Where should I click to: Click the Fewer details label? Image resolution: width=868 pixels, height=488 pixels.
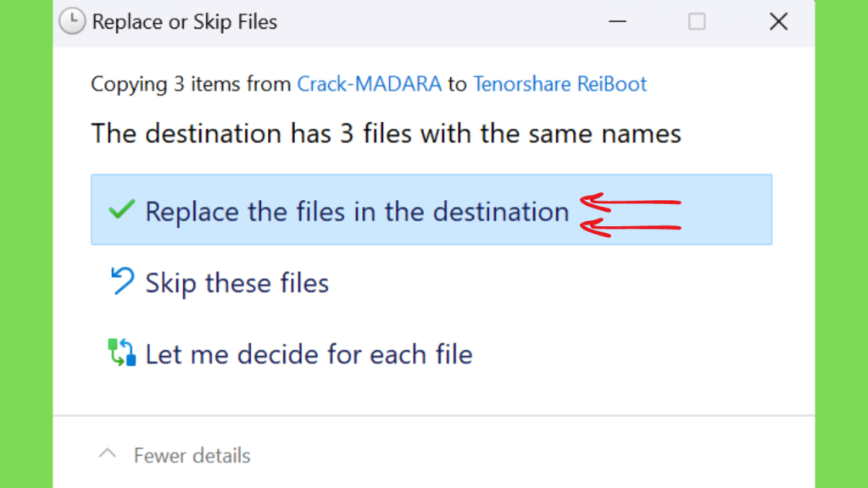pos(192,455)
